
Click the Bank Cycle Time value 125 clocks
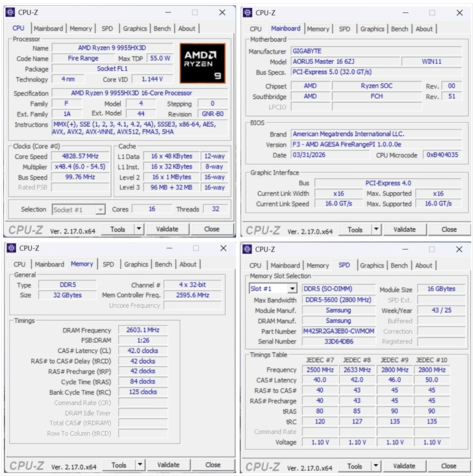[143, 392]
